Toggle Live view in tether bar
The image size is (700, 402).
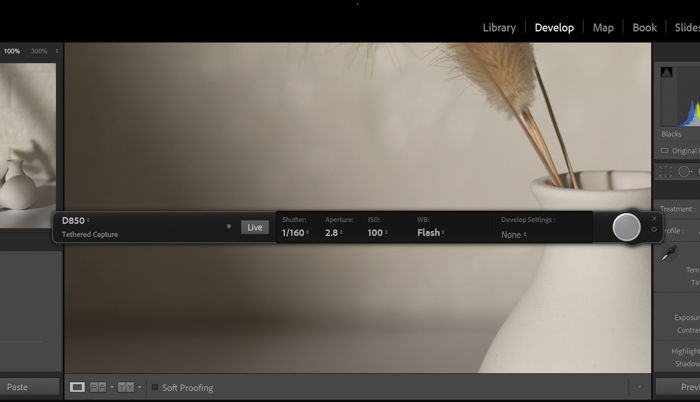coord(255,227)
